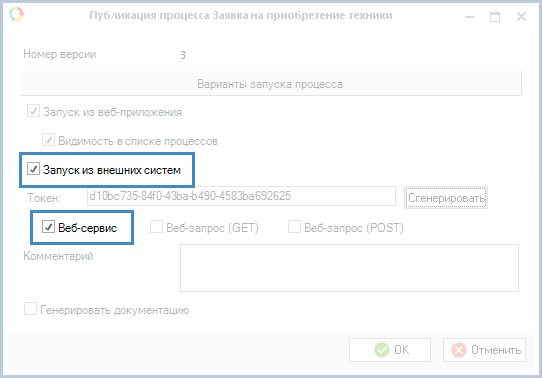Maximize the publication dialog window
The width and height of the screenshot is (542, 378).
point(495,17)
